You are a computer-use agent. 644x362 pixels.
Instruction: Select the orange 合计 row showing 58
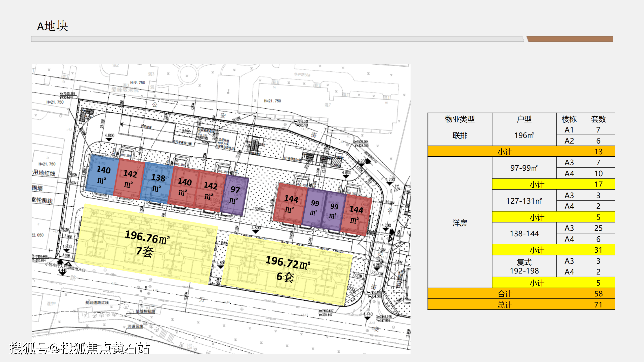(x=505, y=294)
